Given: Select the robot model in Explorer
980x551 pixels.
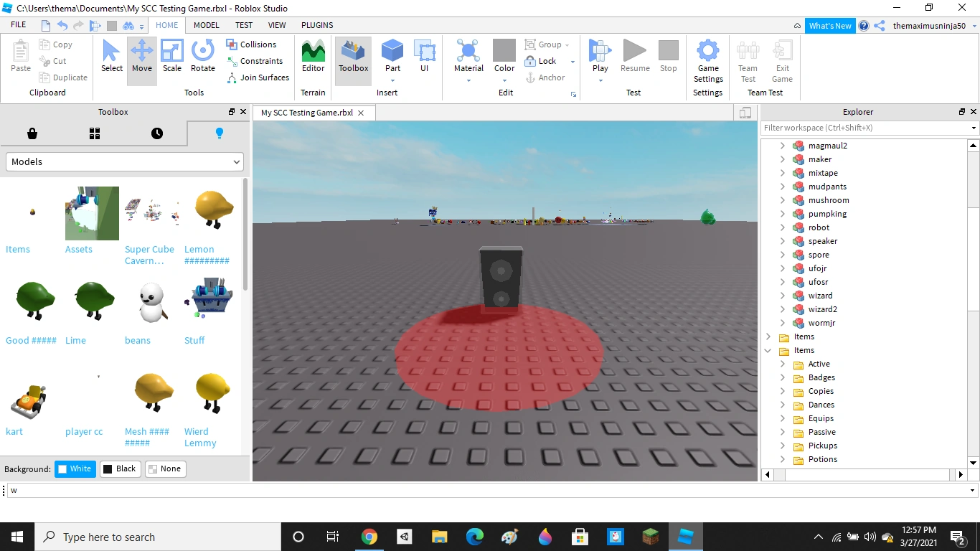Looking at the screenshot, I should (x=819, y=227).
